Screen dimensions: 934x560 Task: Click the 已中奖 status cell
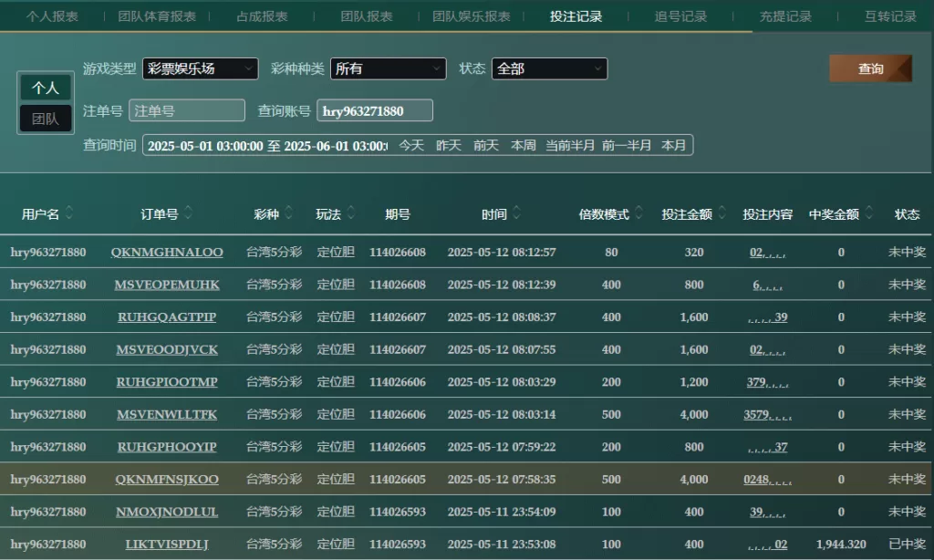coord(908,544)
